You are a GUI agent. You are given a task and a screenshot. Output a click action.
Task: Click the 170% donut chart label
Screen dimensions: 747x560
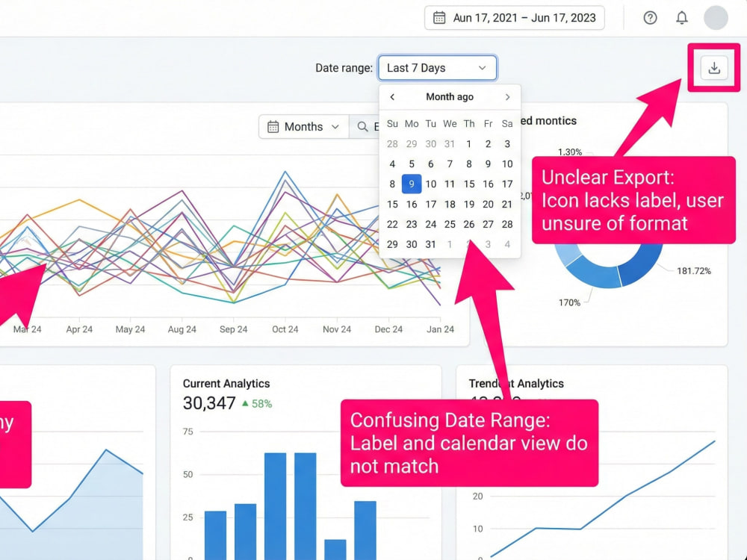569,302
